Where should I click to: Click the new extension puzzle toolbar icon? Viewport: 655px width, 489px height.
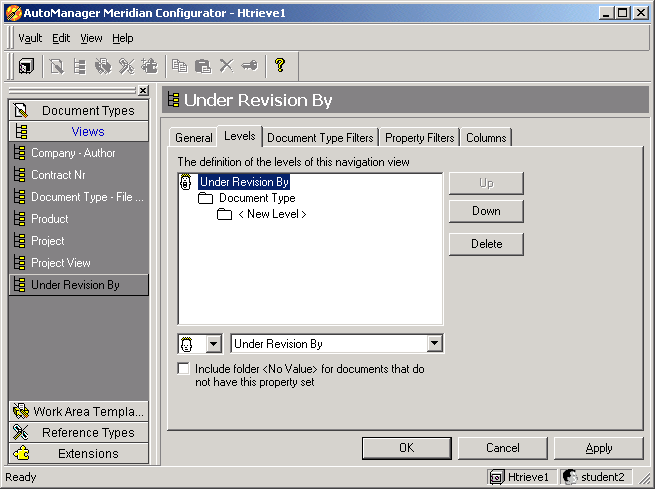tap(150, 66)
